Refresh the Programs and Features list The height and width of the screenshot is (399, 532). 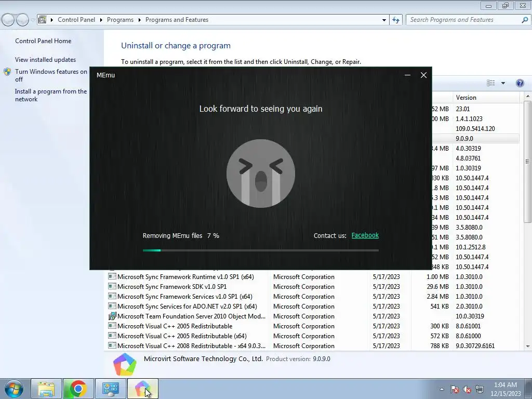[x=395, y=20]
